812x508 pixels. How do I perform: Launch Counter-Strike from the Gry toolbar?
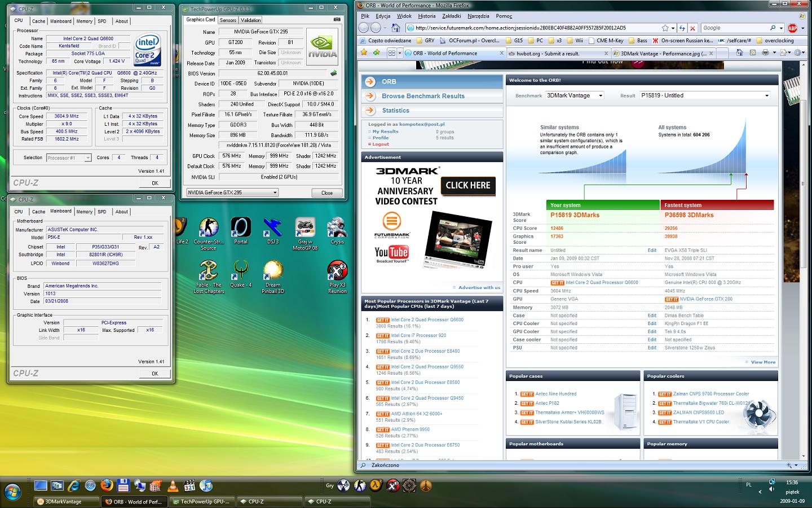pyautogui.click(x=359, y=485)
